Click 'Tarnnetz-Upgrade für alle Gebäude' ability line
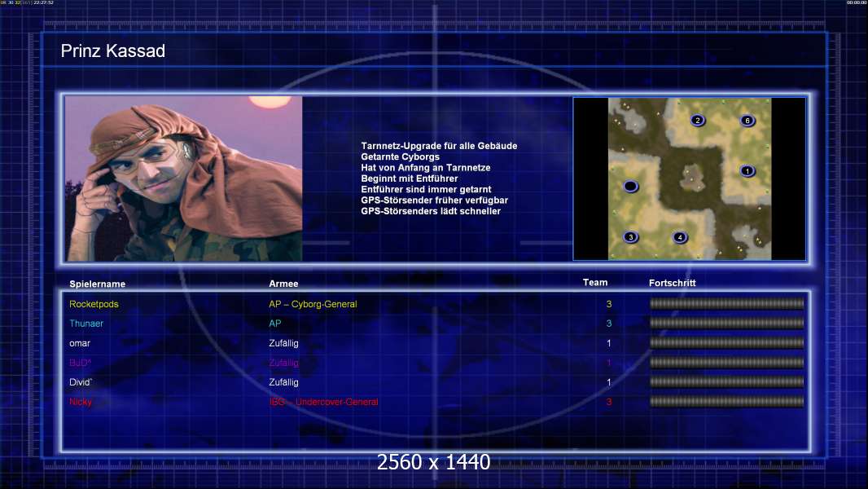Screen dimensions: 868x489 (x=439, y=146)
